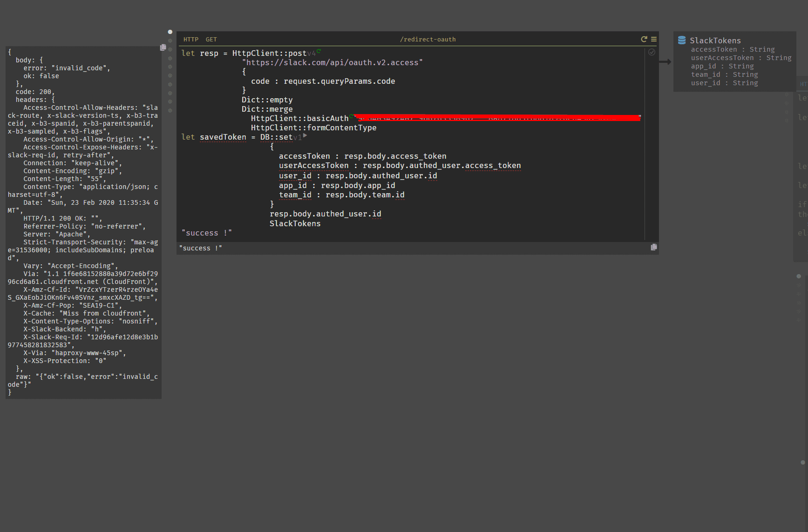Click the ok: false line in trace

(41, 76)
